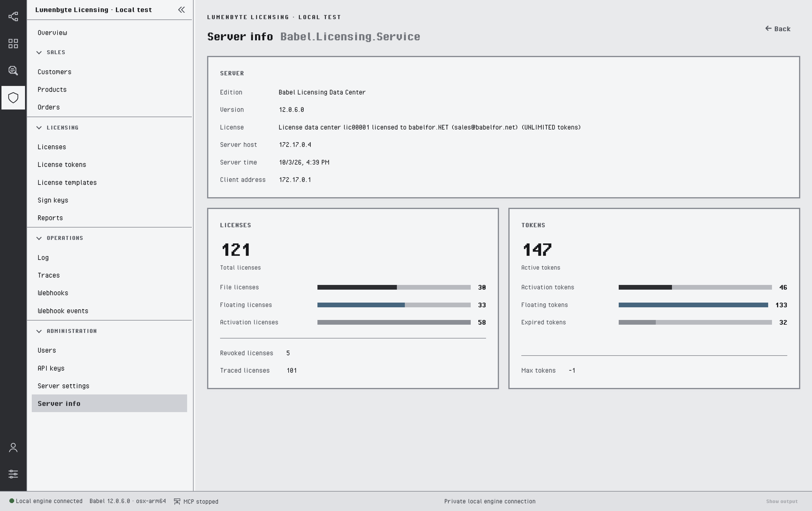Click the Server host value 172.17.0.4
The height and width of the screenshot is (511, 812).
coord(295,145)
